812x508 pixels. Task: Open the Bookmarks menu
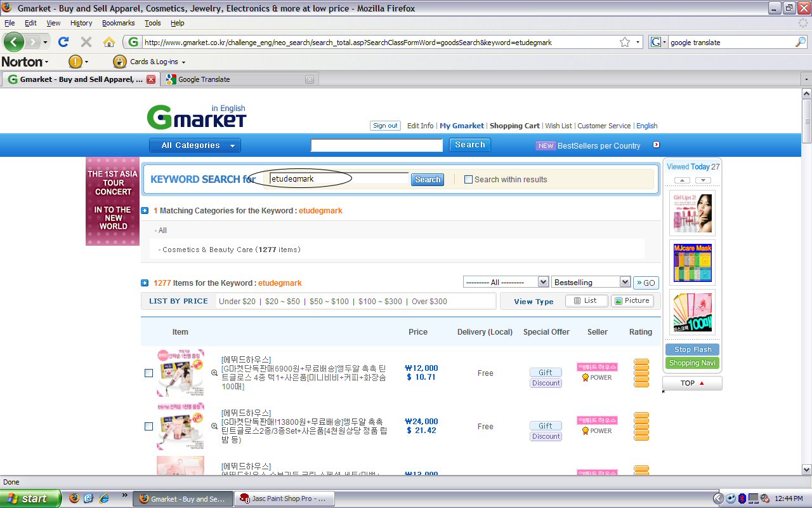point(119,23)
